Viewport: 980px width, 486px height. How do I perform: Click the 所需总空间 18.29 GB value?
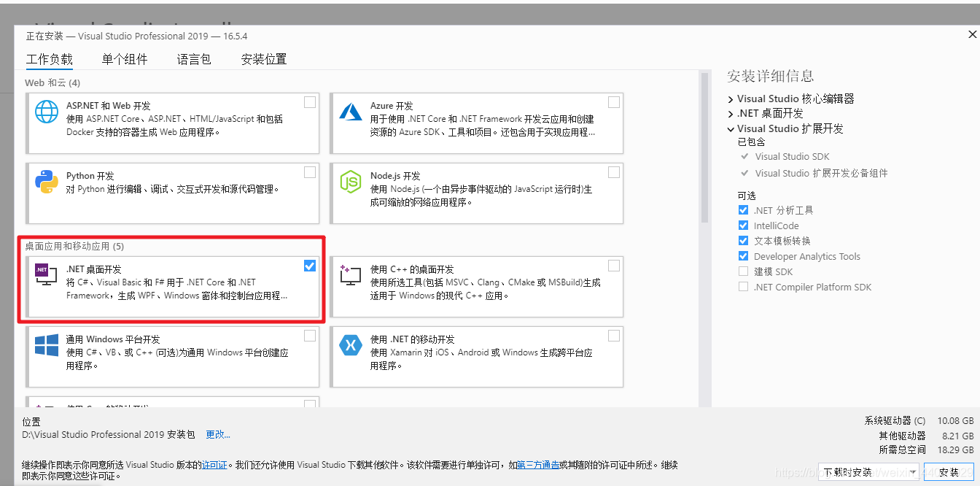(954, 450)
